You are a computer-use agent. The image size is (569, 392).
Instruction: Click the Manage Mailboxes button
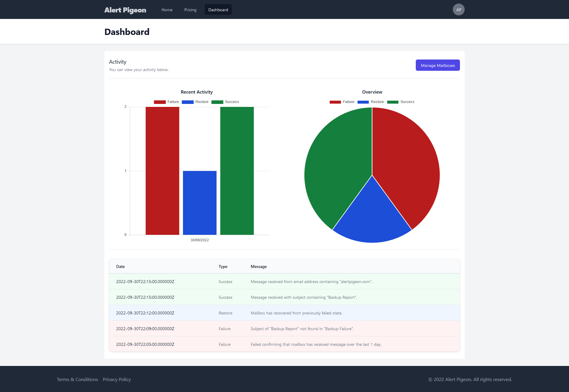[438, 65]
